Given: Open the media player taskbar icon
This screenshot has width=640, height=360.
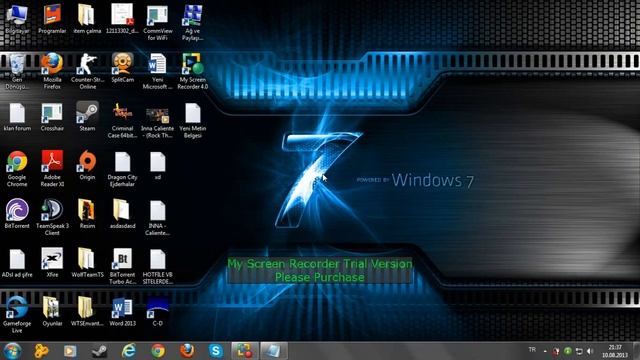Looking at the screenshot, I should (70, 351).
